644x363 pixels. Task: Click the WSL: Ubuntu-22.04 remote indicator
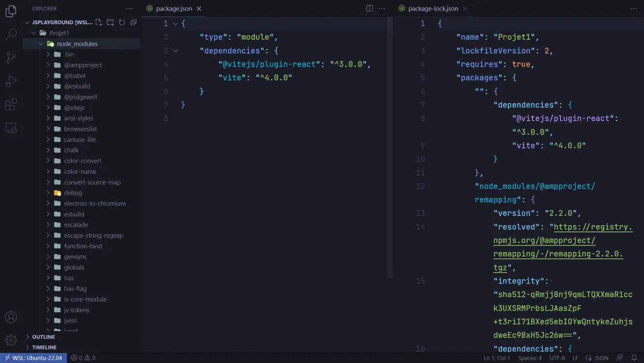coord(33,358)
